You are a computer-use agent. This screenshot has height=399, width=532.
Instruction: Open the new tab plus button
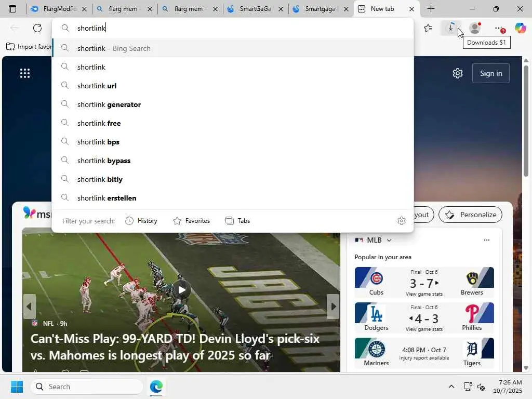431,9
